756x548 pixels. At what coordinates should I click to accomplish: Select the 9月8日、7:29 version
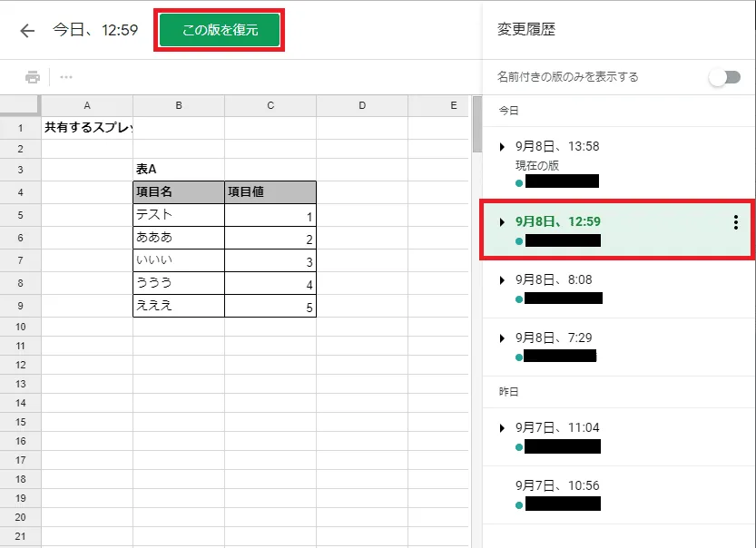(554, 338)
